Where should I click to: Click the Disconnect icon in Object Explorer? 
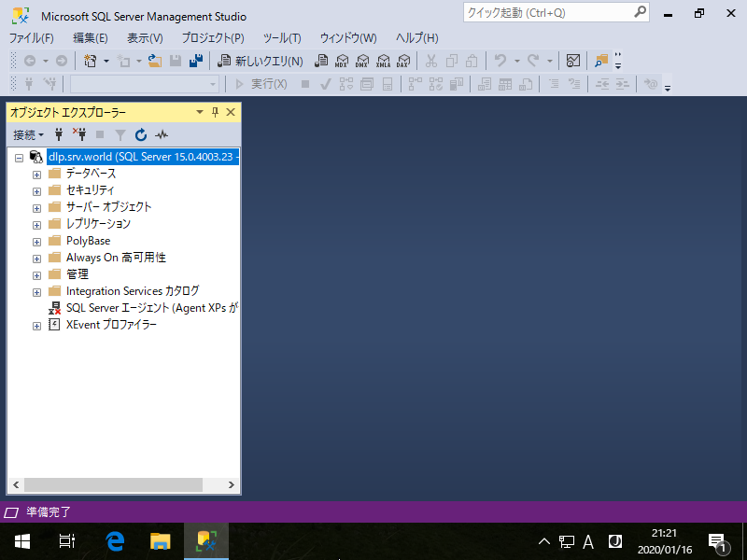click(x=79, y=134)
